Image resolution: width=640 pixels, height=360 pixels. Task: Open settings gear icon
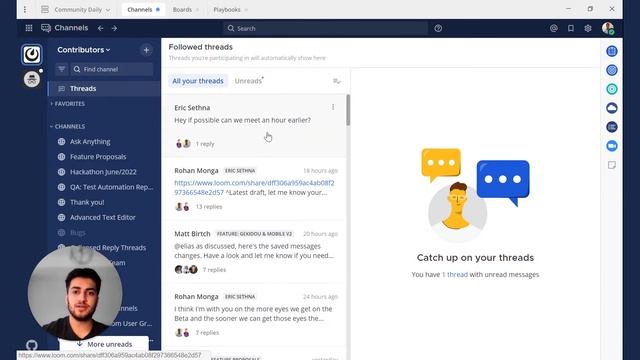588,28
